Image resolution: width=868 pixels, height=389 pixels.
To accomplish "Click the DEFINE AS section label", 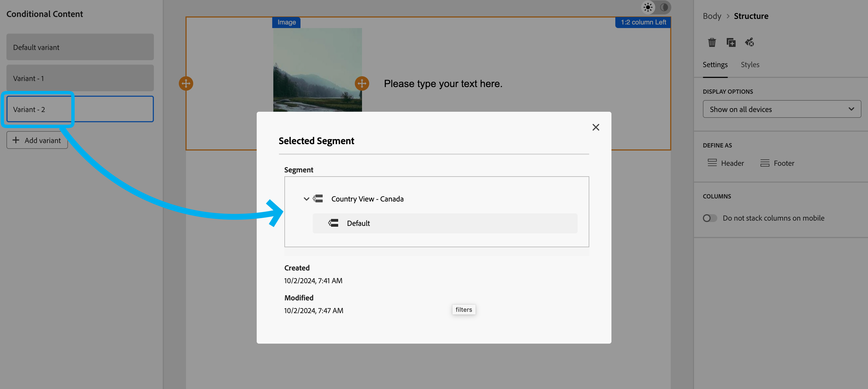I will tap(717, 145).
